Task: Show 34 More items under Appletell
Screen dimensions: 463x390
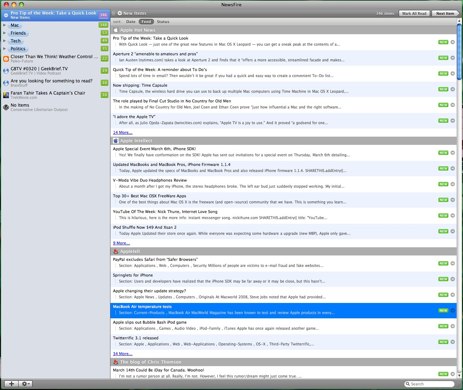Action: tap(122, 354)
